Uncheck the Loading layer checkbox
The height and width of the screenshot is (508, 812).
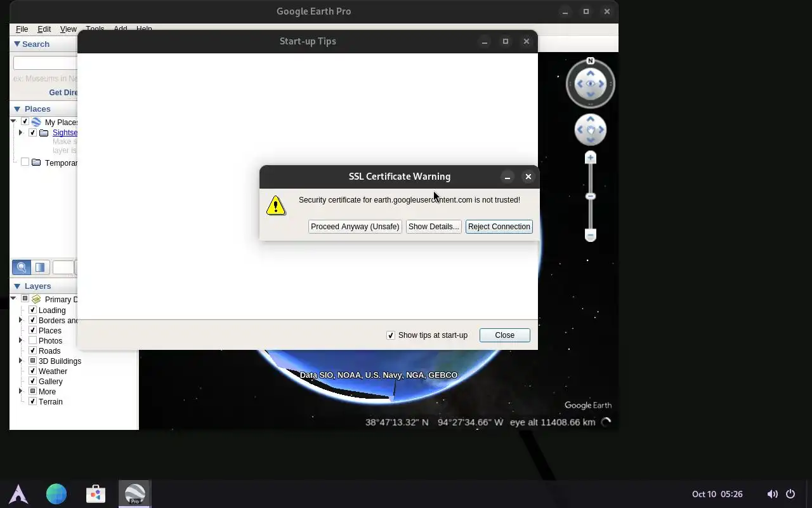(32, 311)
